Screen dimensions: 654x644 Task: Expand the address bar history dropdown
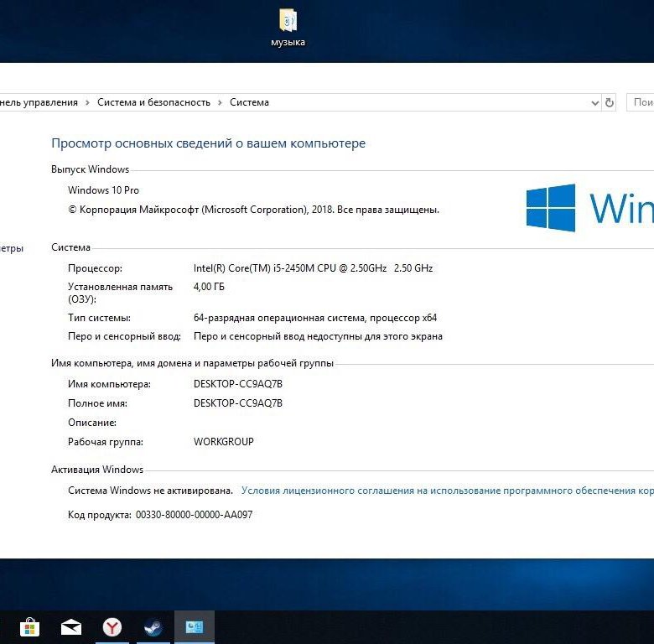click(x=594, y=102)
